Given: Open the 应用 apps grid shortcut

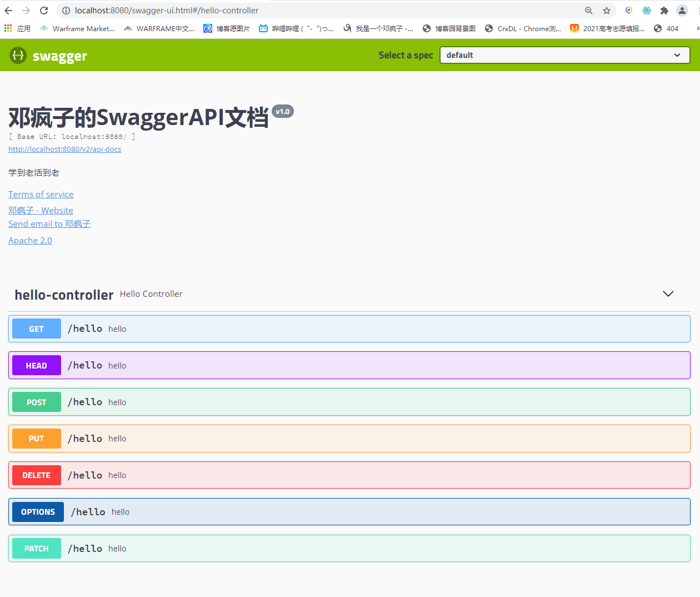Looking at the screenshot, I should click(17, 28).
